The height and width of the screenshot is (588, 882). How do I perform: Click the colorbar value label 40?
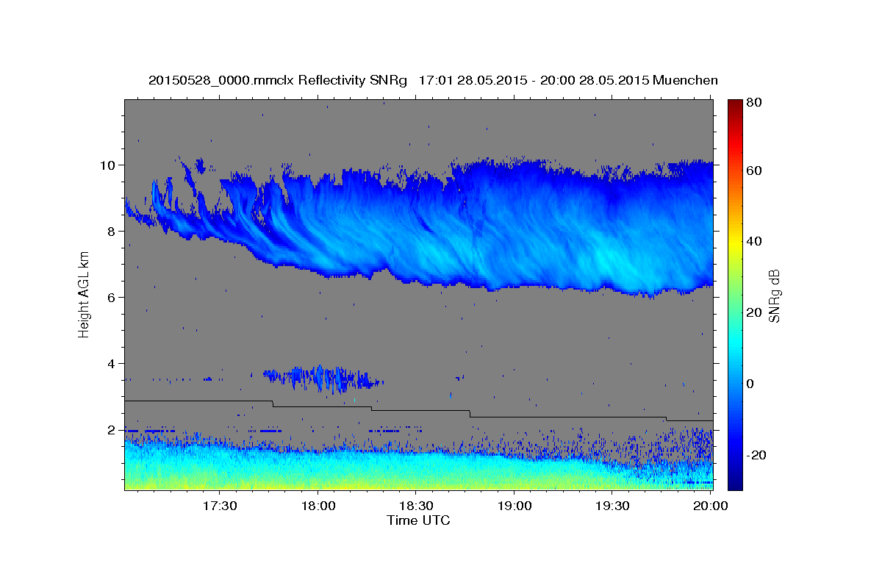[756, 241]
